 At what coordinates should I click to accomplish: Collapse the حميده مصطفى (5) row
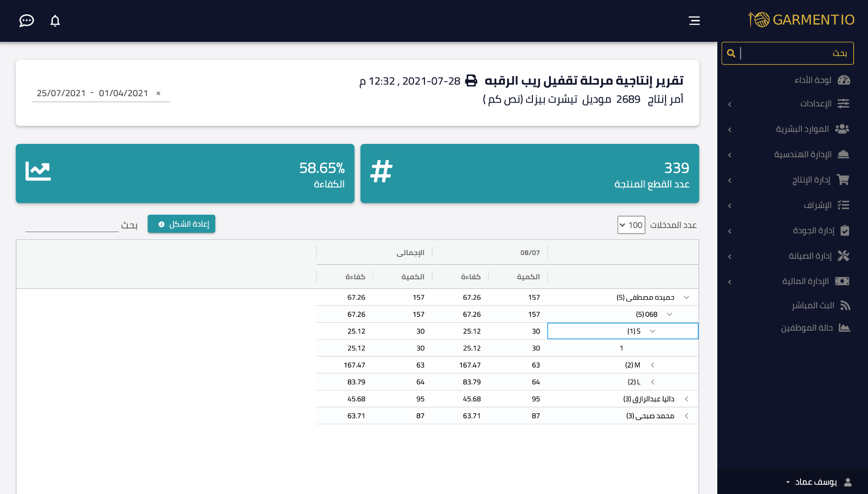coord(686,297)
